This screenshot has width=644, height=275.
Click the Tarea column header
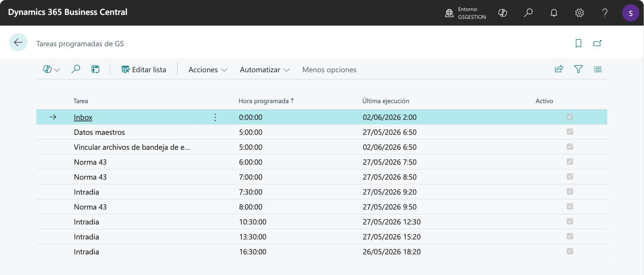click(80, 101)
